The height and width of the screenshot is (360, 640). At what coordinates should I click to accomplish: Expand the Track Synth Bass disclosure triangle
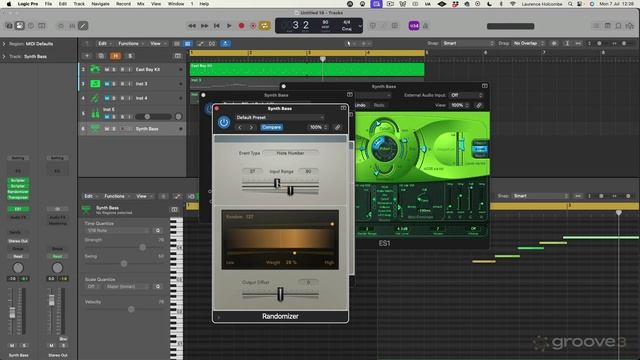[4, 56]
